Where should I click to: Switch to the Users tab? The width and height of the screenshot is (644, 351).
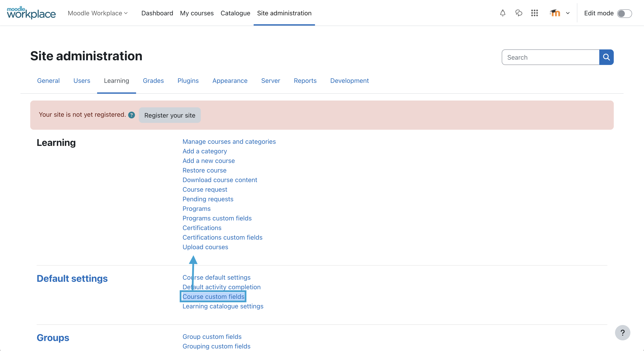tap(82, 81)
